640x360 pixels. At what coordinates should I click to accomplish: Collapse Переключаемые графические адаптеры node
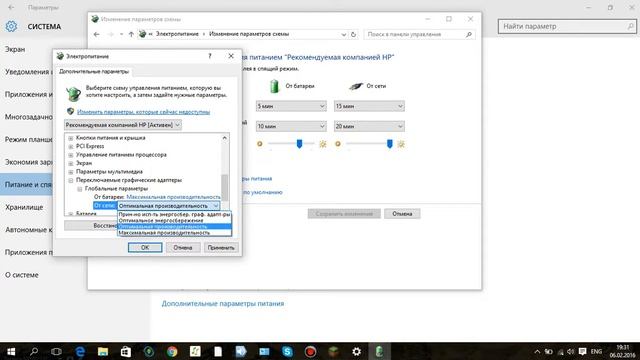click(x=71, y=180)
